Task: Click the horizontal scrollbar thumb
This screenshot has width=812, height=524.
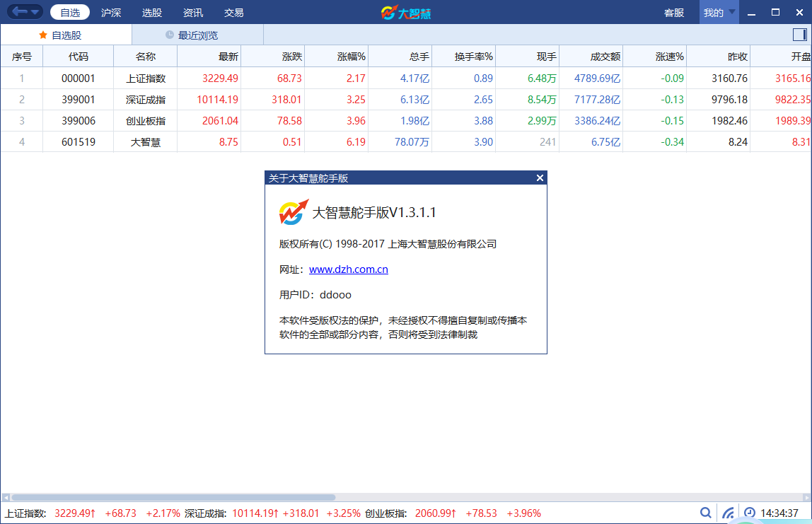Action: [173, 497]
